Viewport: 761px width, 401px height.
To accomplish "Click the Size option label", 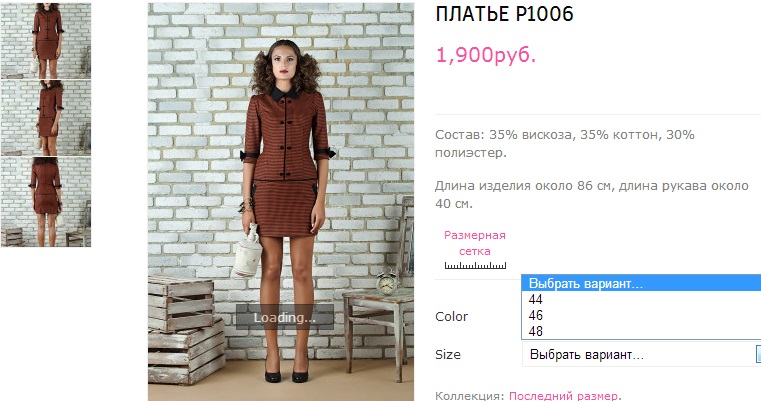I will coord(447,354).
